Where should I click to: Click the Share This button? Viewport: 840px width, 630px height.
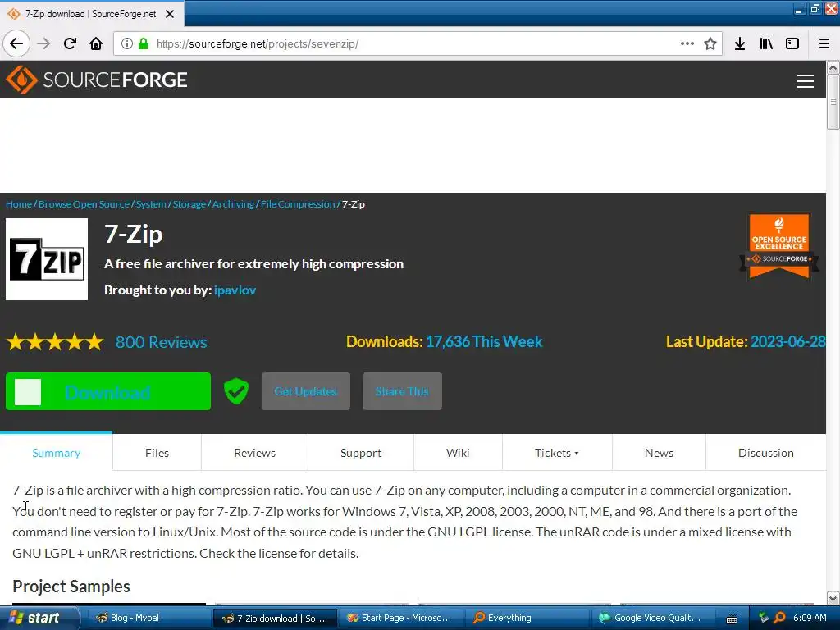click(402, 391)
